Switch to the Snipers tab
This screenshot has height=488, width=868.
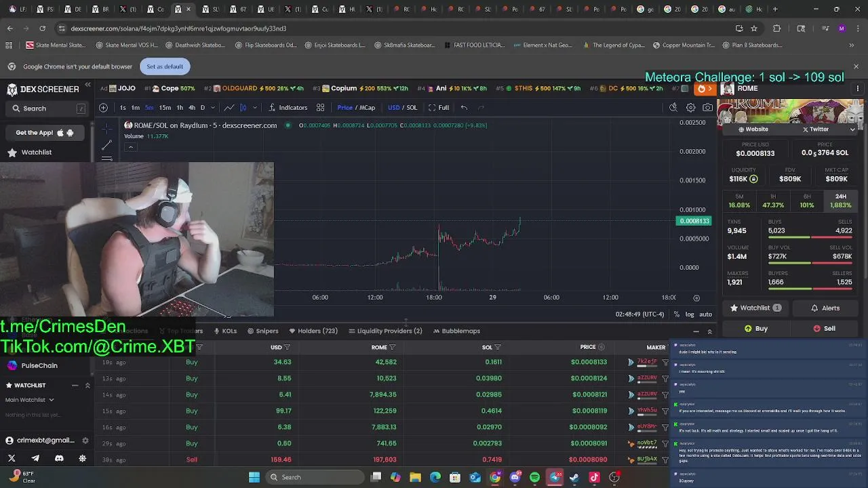pyautogui.click(x=263, y=331)
